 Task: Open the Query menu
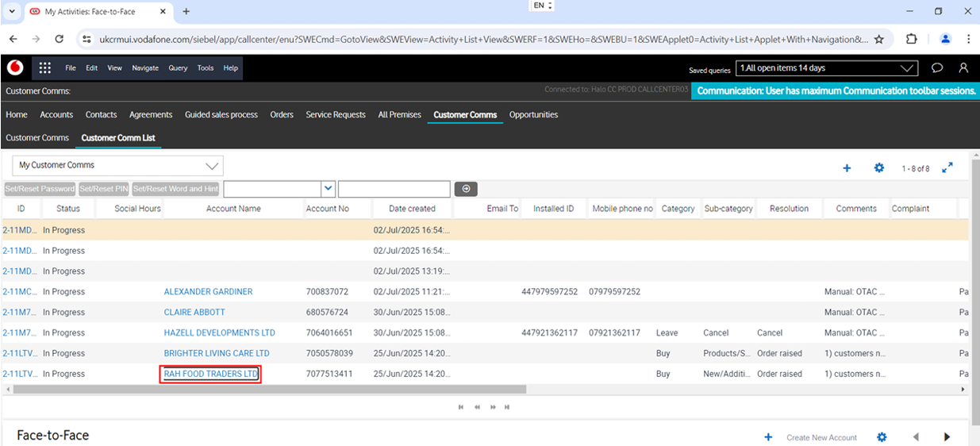click(178, 68)
